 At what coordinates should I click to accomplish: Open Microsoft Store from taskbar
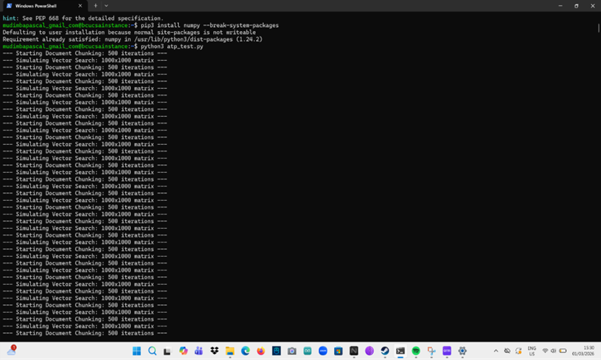click(x=338, y=351)
